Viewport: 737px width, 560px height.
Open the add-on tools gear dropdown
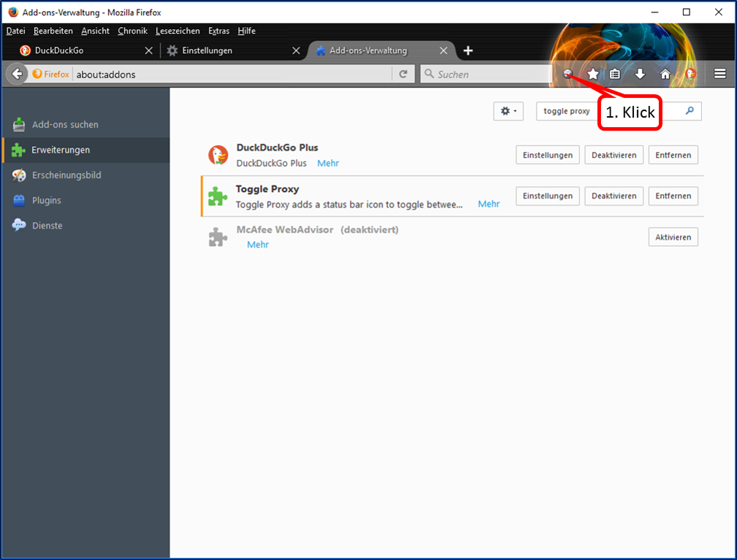pyautogui.click(x=508, y=111)
